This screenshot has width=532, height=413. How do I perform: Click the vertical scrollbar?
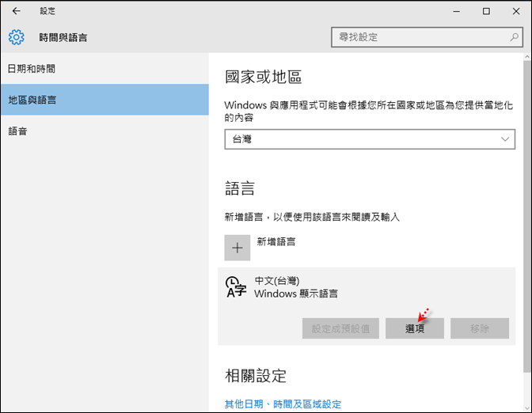tap(527, 215)
